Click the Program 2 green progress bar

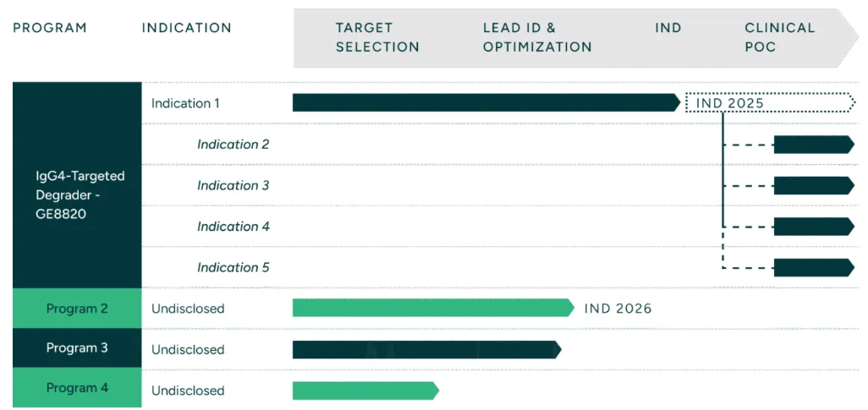(x=432, y=308)
